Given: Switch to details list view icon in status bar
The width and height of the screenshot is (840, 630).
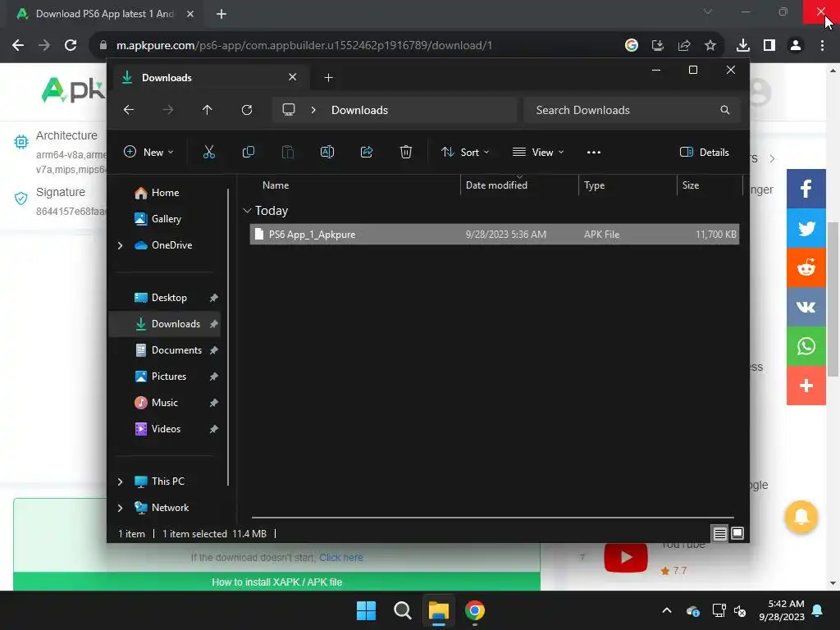Looking at the screenshot, I should pyautogui.click(x=719, y=533).
